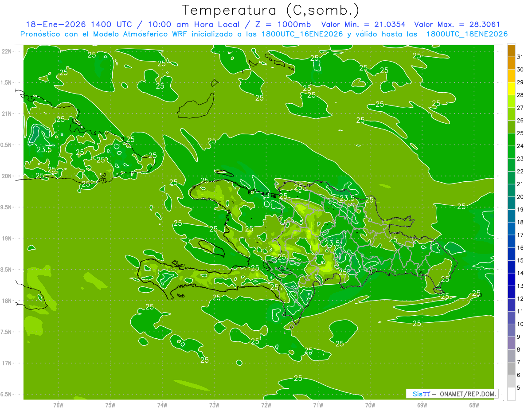The height and width of the screenshot is (411, 532).
Task: Click the "72W" longitude axis label
Action: 266,405
